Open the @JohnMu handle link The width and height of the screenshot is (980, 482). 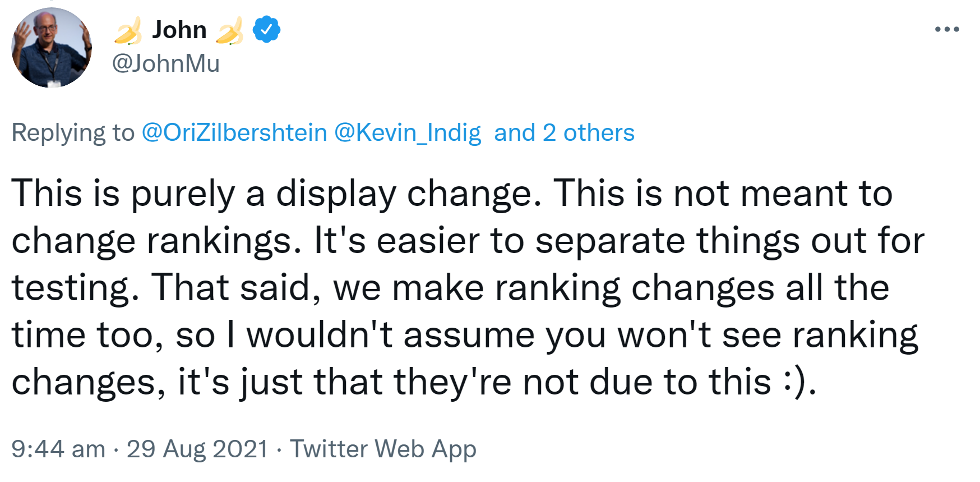click(166, 63)
